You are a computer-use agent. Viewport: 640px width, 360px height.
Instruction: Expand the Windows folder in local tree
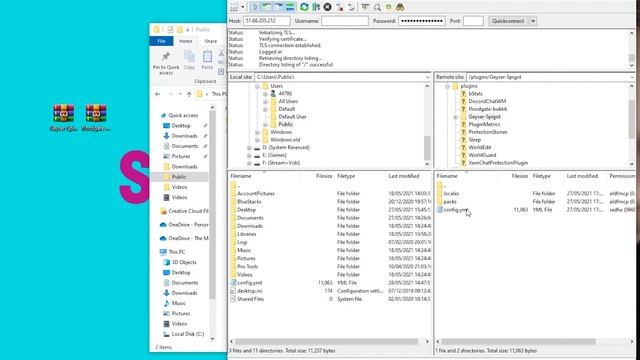[257, 132]
